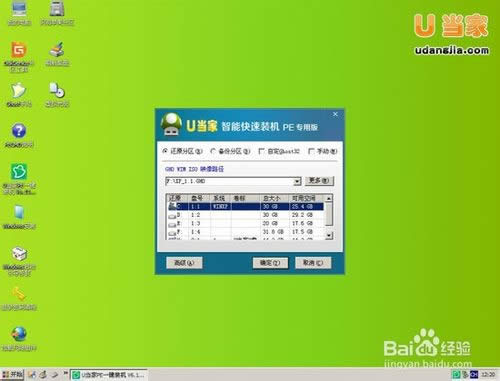Click the 可用空间 column header
The image size is (500, 381).
[307, 198]
